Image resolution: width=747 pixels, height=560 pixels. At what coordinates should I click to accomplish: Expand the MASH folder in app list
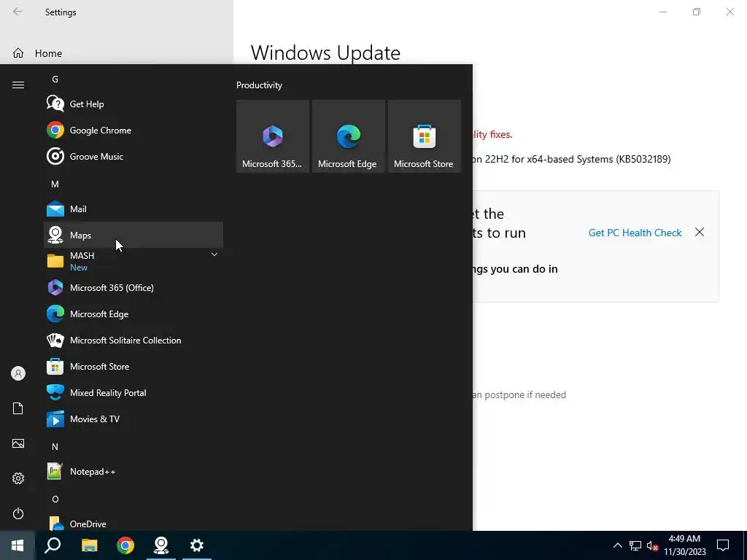(x=133, y=261)
